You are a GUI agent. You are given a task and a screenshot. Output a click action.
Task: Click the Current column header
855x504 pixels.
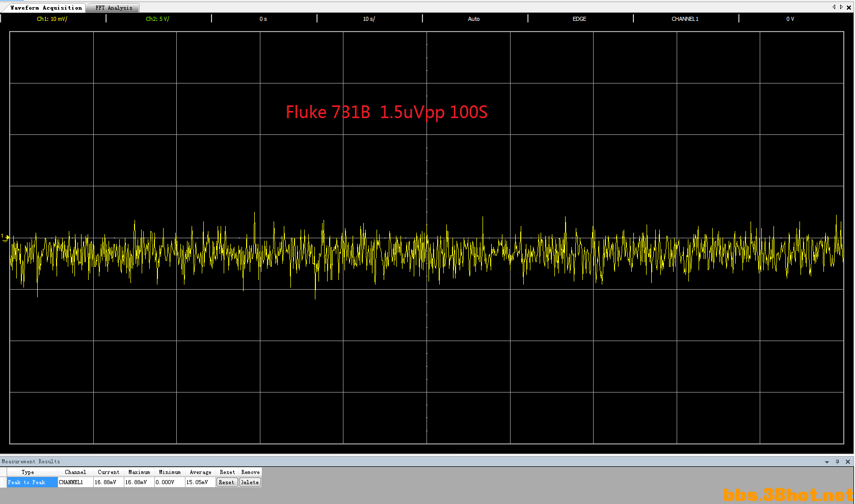[109, 472]
